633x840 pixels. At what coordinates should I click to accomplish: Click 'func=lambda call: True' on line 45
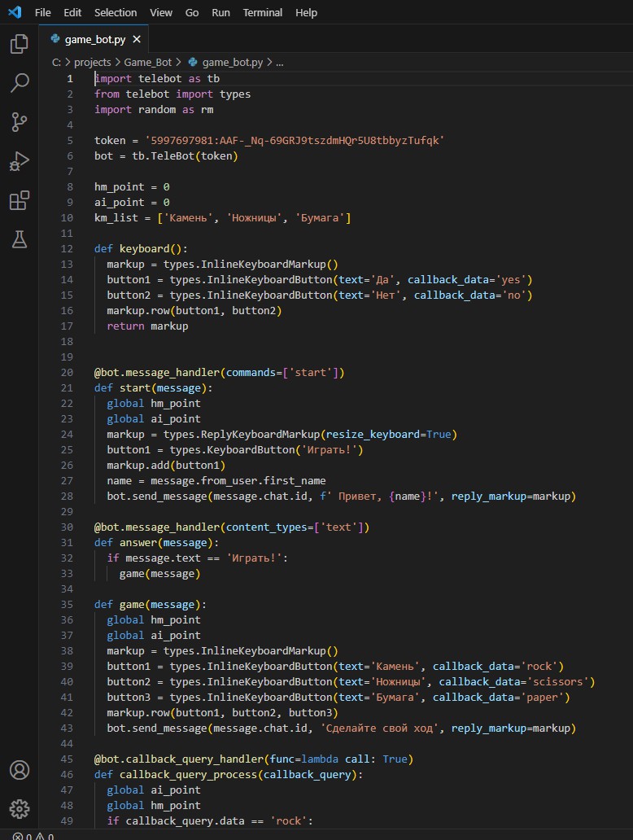click(x=338, y=759)
